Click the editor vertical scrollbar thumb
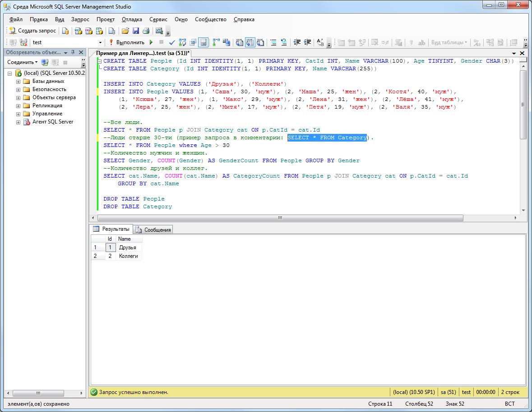532x412 pixels. [x=523, y=105]
